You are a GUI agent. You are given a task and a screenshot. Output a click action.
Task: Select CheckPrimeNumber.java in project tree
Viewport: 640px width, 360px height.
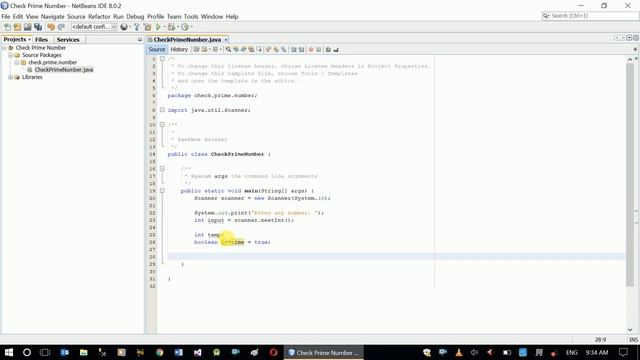tap(64, 70)
